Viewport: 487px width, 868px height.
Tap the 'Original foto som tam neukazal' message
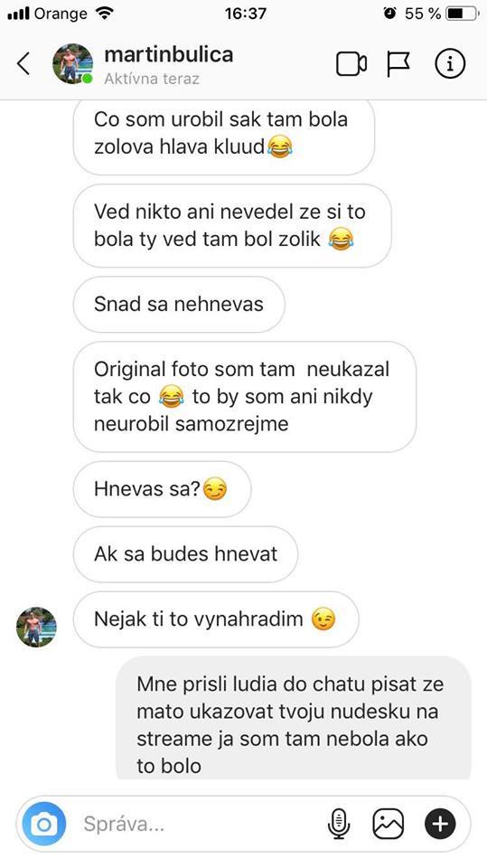[x=244, y=397]
